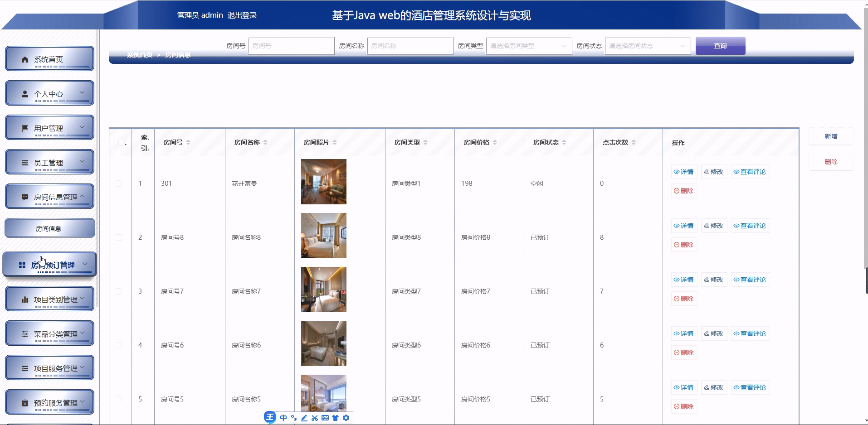Select 员工管理 in the sidebar menu
868x425 pixels.
[49, 162]
